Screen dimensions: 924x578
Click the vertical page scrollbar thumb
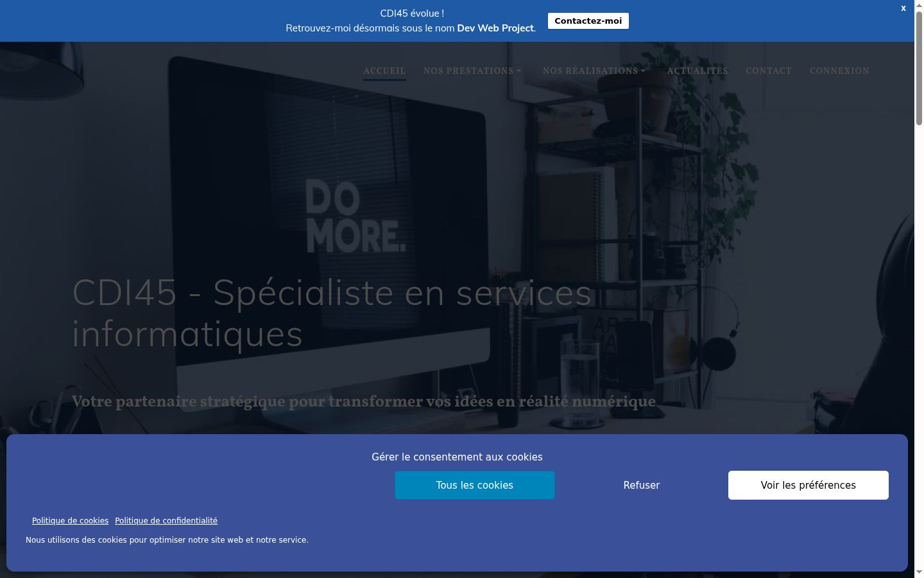pos(919,67)
